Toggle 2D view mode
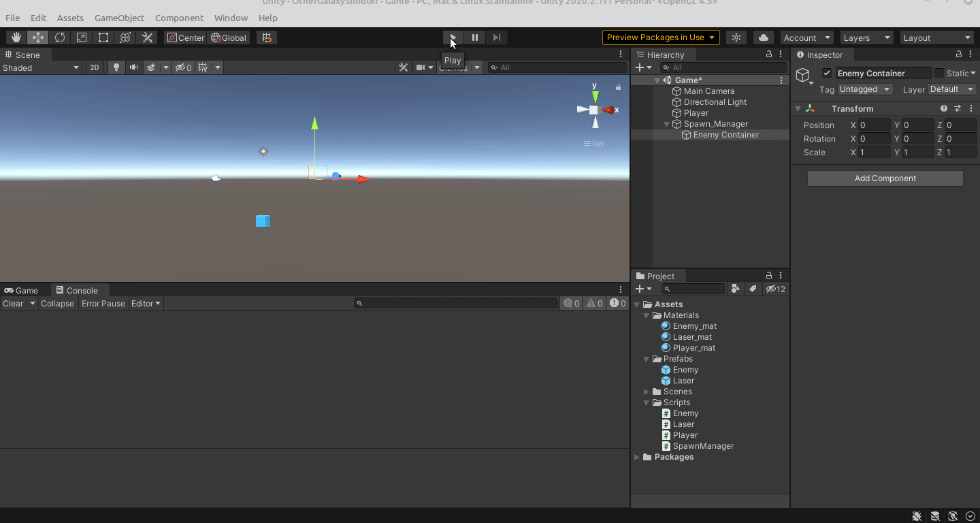This screenshot has width=980, height=523. (x=95, y=67)
